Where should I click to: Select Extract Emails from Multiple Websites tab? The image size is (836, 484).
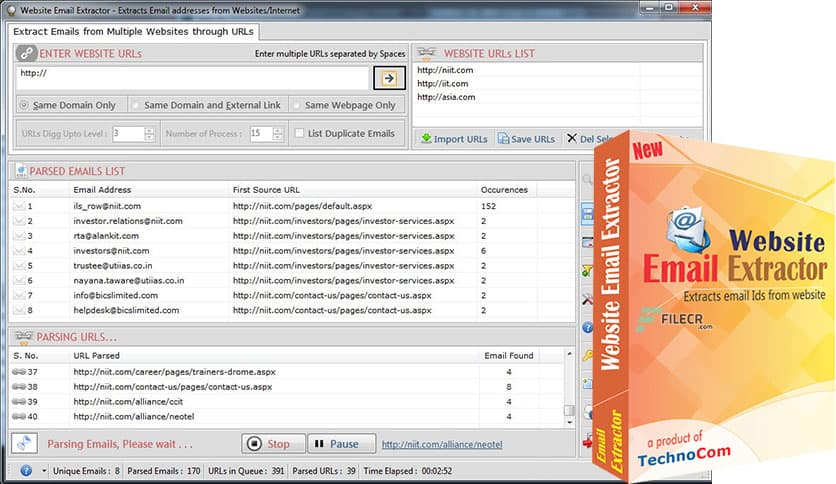pos(133,31)
